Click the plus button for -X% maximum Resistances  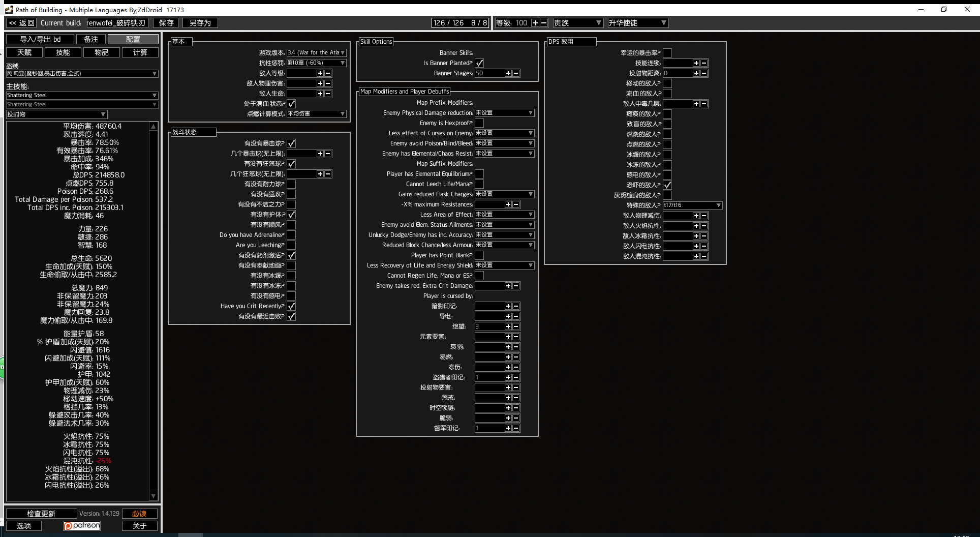[508, 204]
